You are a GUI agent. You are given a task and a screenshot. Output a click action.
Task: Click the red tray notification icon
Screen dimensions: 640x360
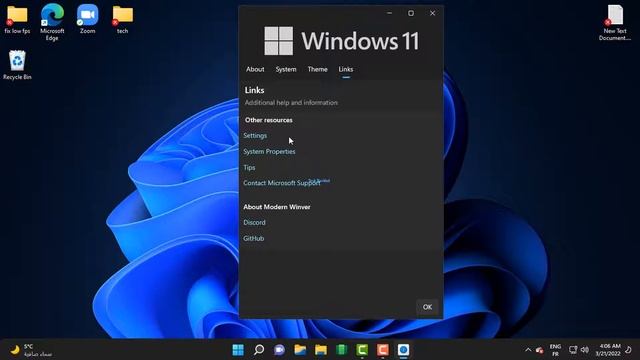click(x=540, y=350)
